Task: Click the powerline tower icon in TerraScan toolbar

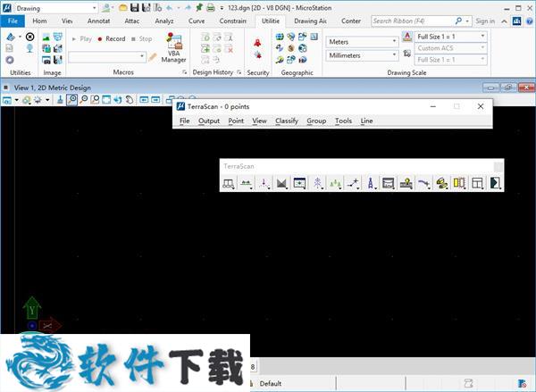Action: point(319,183)
